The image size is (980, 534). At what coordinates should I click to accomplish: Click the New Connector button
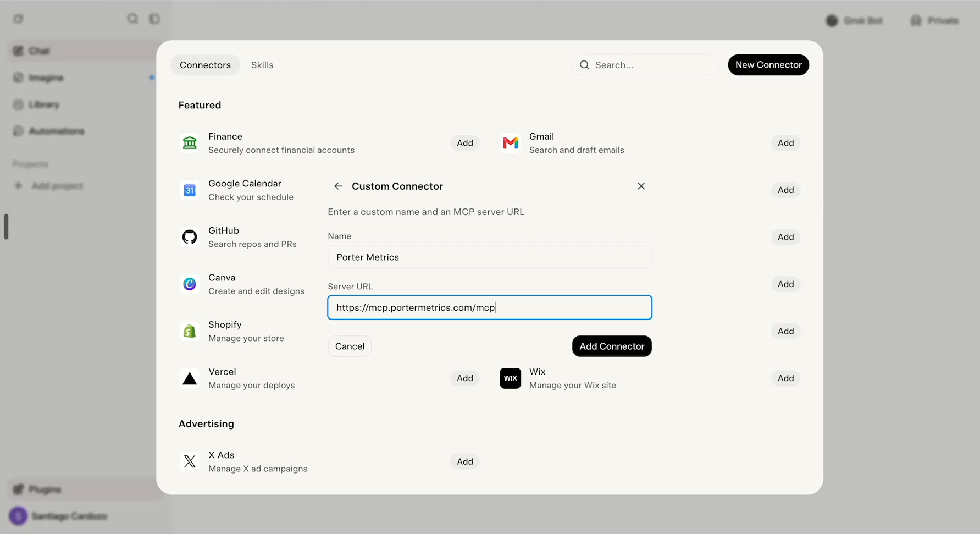pos(768,65)
